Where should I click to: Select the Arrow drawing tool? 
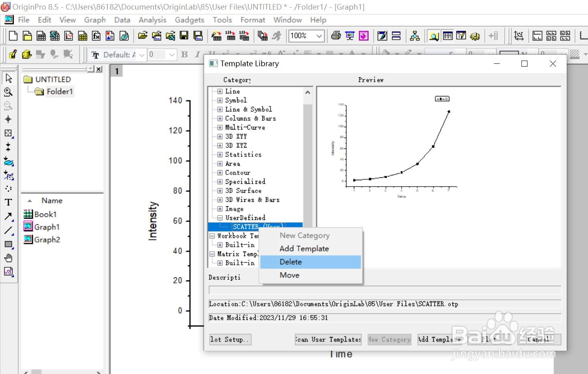click(x=8, y=217)
